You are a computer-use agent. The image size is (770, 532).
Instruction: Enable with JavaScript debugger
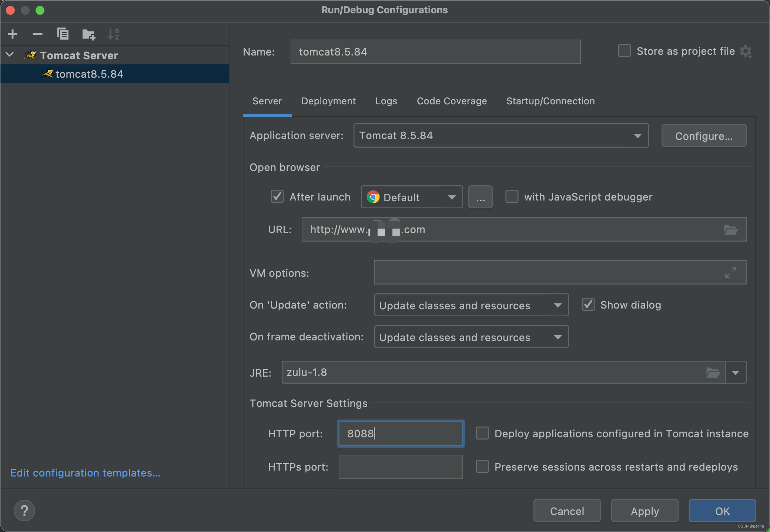[512, 196]
